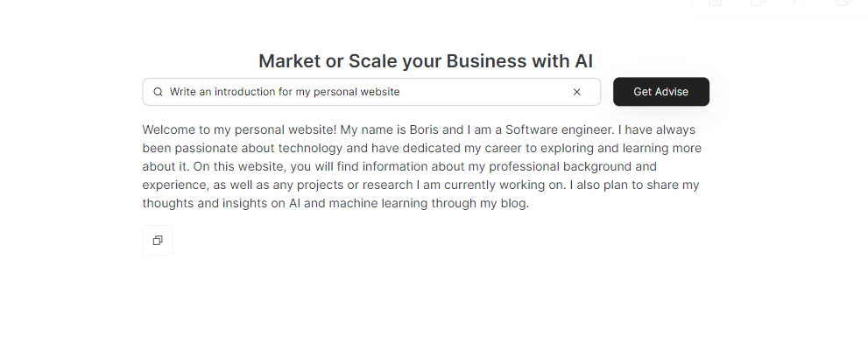Click the Market or Scale your Business heading
Viewport: 868px width, 350px height.
point(426,61)
